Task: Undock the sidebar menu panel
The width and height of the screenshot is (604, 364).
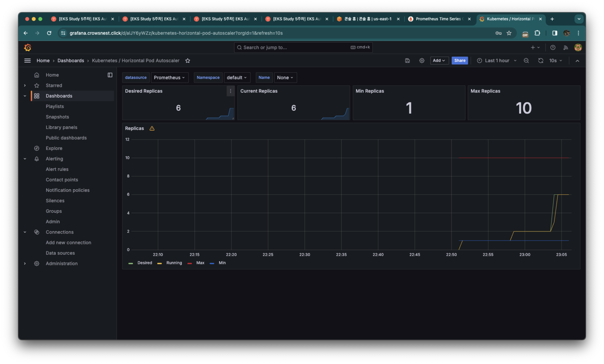Action: point(110,75)
